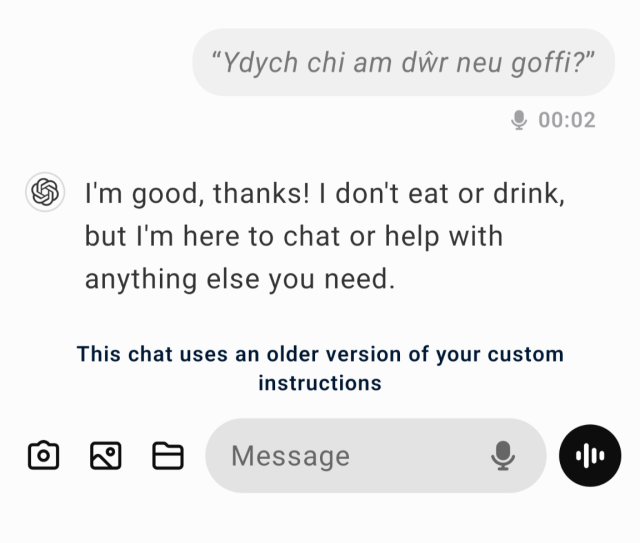Viewport: 640px width, 543px height.
Task: Click the 00:02 voice duration label
Action: coord(567,120)
